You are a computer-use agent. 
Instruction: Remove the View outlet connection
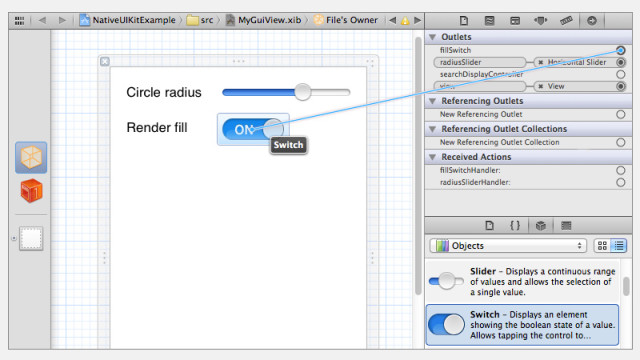coord(540,87)
